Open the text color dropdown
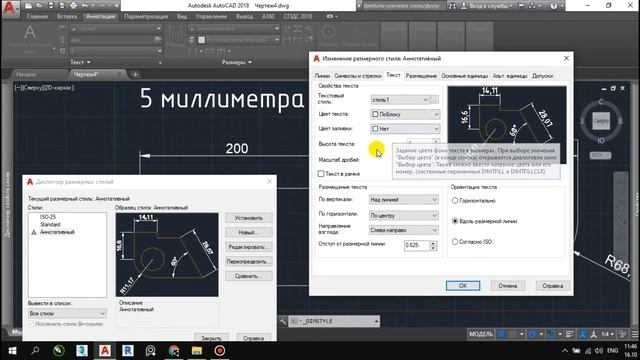 pos(405,114)
